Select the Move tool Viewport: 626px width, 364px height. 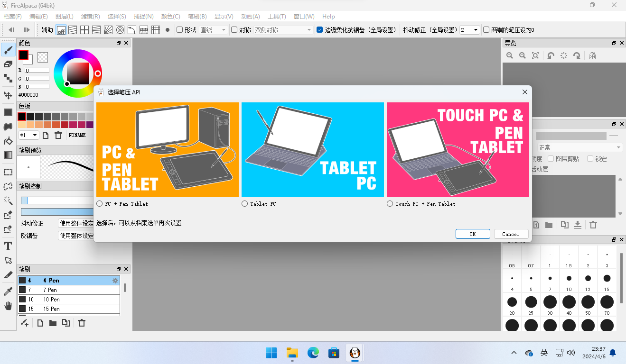(8, 95)
